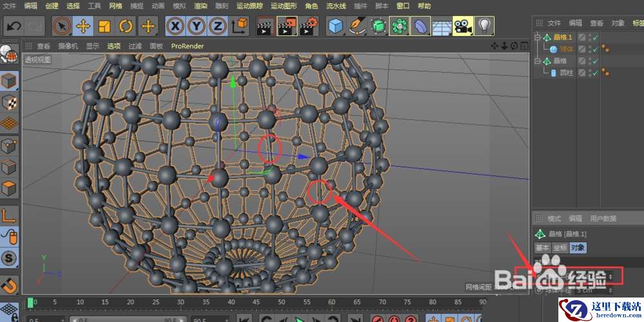Toggle green checkmark of 球体
Viewport: 644px width, 322px height.
coord(596,50)
